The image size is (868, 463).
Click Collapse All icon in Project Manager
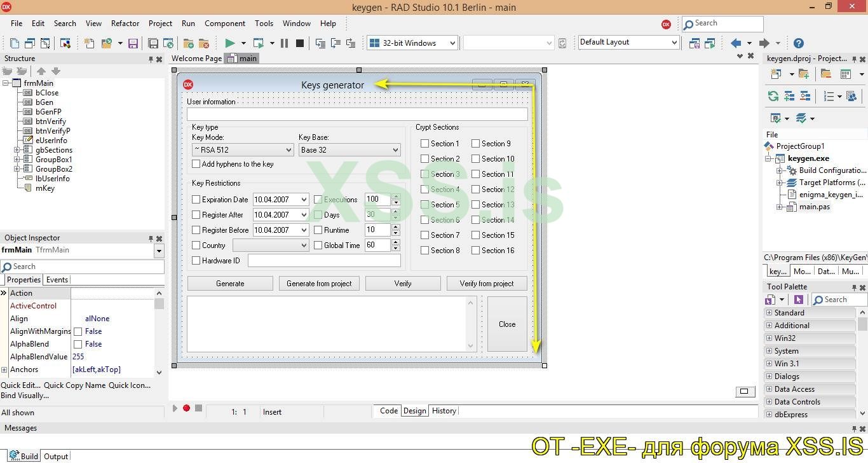pos(805,96)
